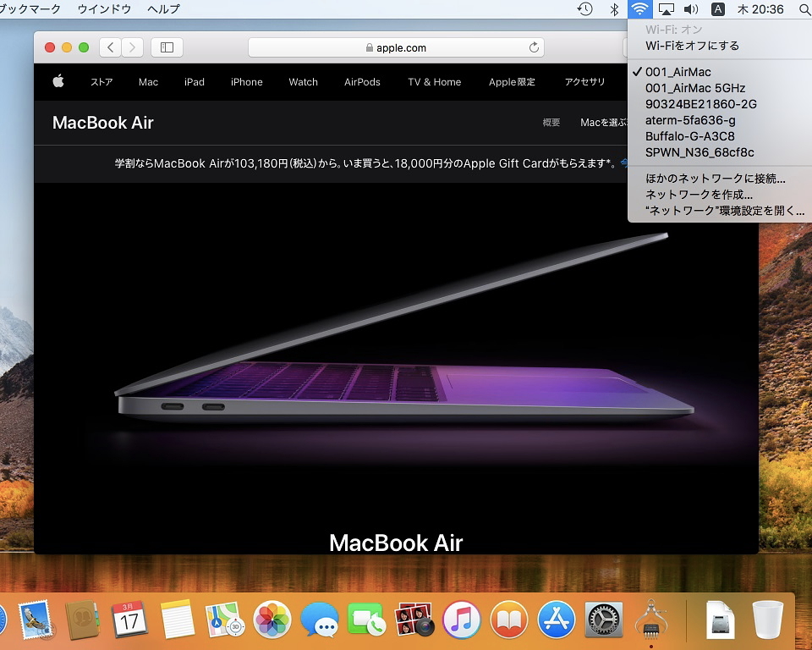
Task: Select the connected 001_AirMac network
Action: pos(720,72)
